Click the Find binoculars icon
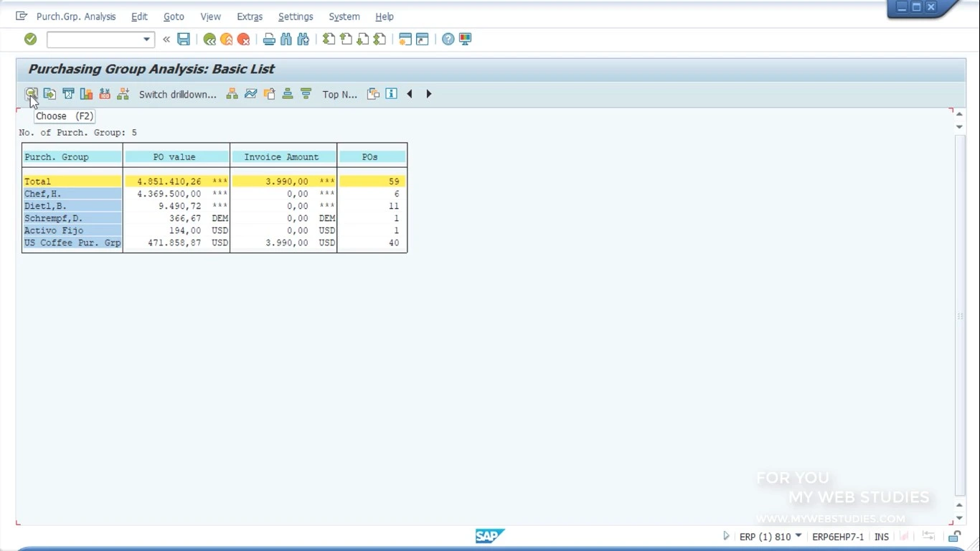Image resolution: width=980 pixels, height=551 pixels. [286, 39]
